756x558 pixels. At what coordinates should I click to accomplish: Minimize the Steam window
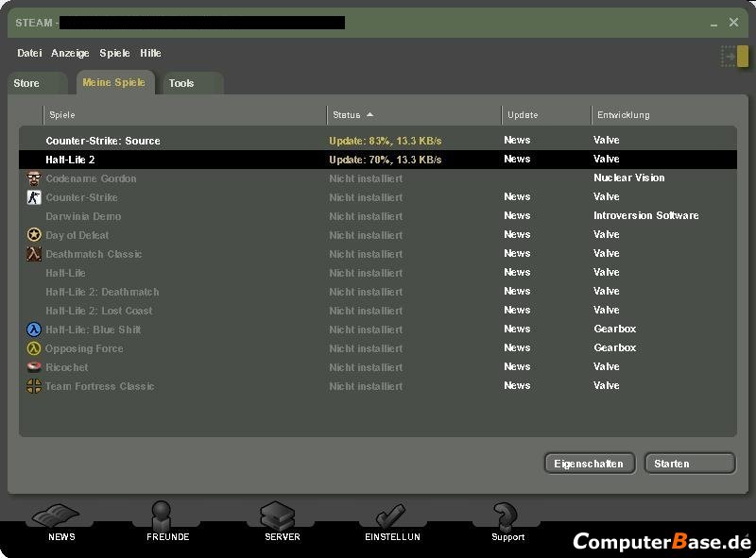tap(713, 23)
